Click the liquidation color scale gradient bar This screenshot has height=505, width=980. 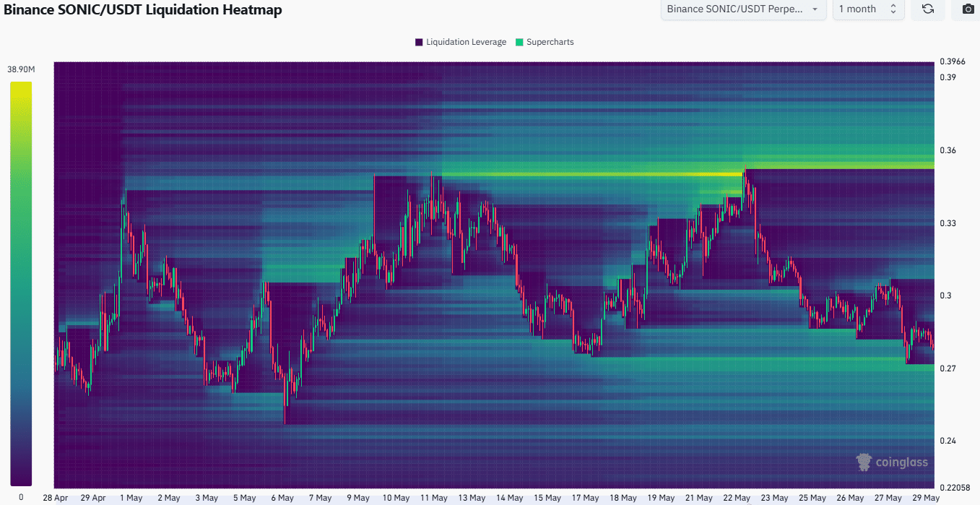click(21, 284)
